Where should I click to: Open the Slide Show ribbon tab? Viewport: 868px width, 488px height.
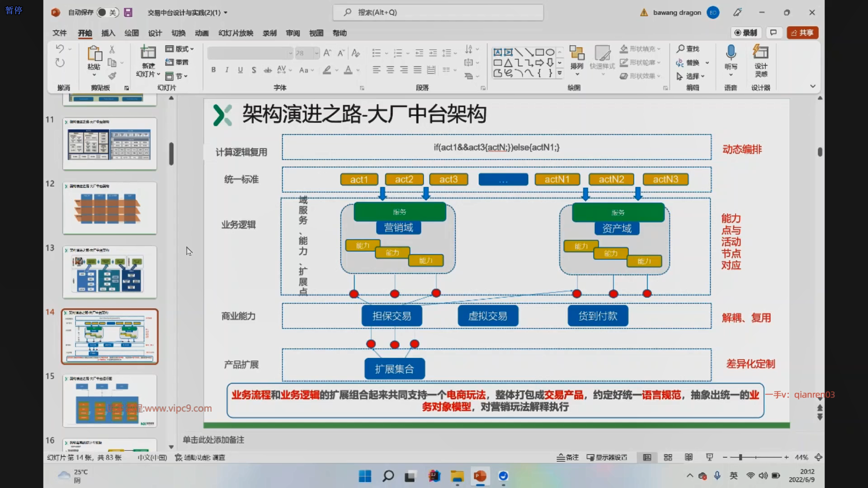click(236, 33)
